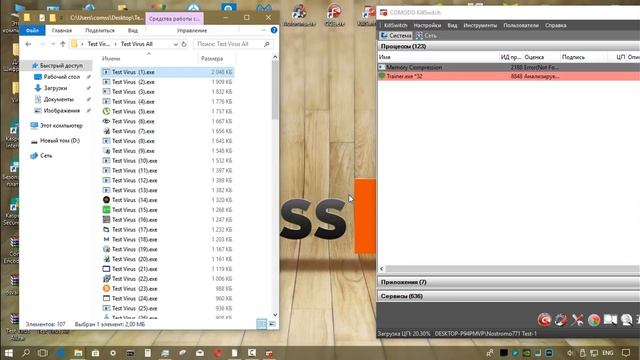
Task: Select Быстрый доступ in navigation pane
Action: (57, 65)
